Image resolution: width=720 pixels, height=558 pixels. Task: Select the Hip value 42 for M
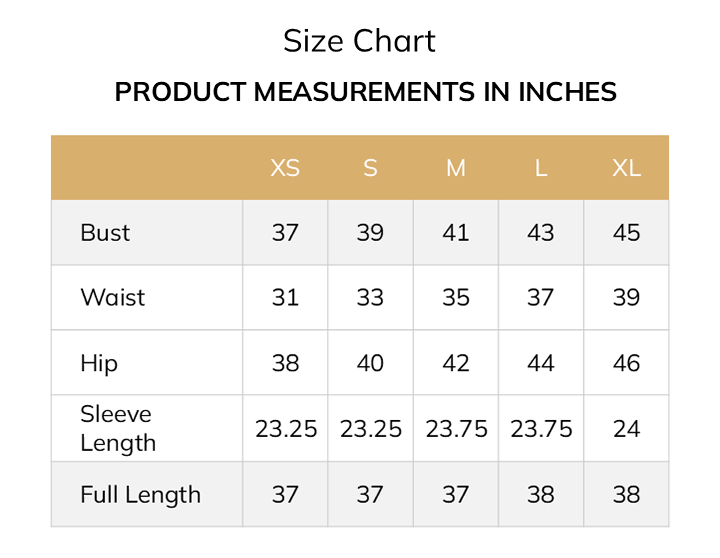tap(456, 363)
